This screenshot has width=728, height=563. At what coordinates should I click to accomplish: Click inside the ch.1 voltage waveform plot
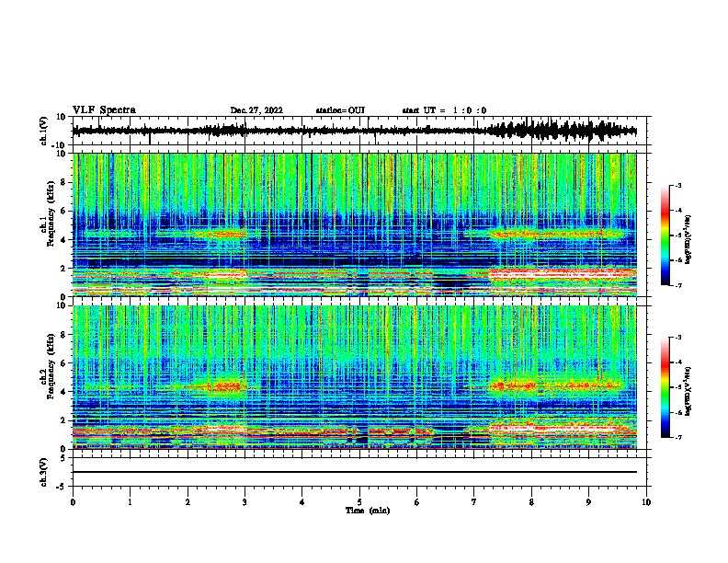(x=361, y=131)
